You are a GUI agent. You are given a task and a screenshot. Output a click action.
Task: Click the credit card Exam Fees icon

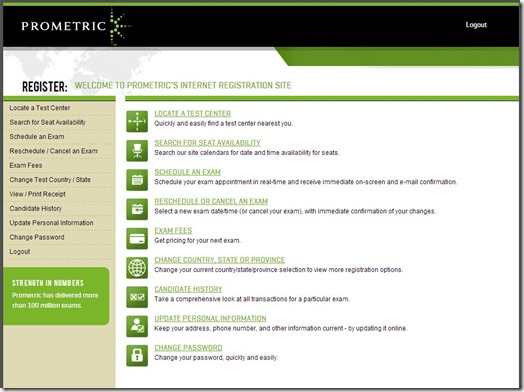point(137,239)
